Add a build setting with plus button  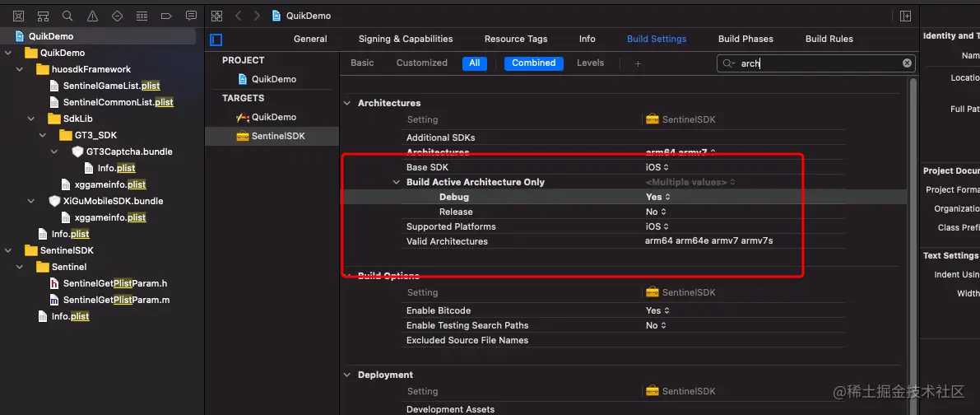coord(638,63)
